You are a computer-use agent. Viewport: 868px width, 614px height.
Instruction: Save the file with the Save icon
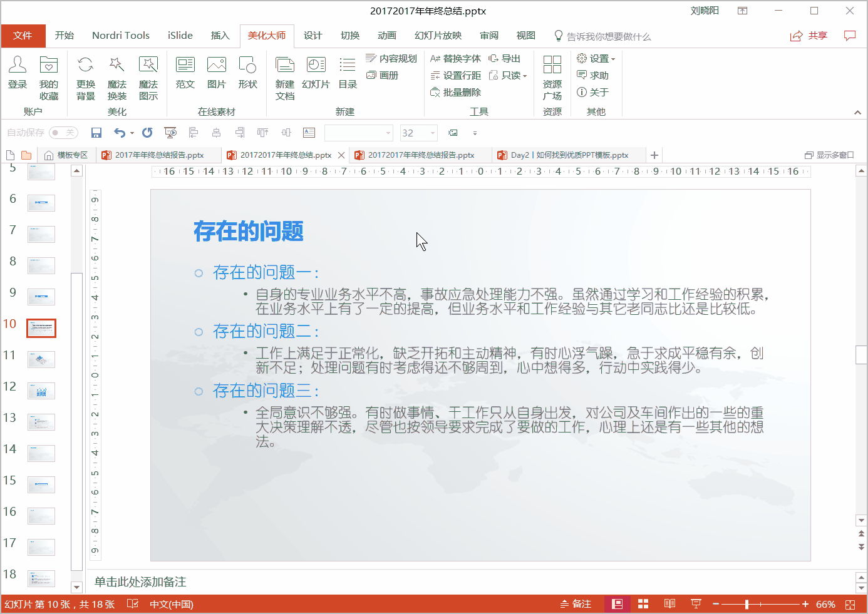click(96, 133)
